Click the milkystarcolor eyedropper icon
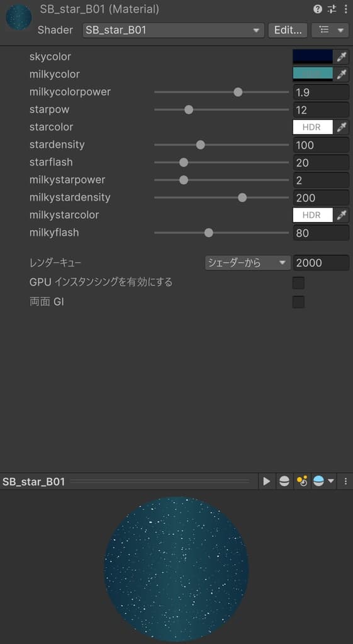This screenshot has height=644, width=353. (x=342, y=215)
